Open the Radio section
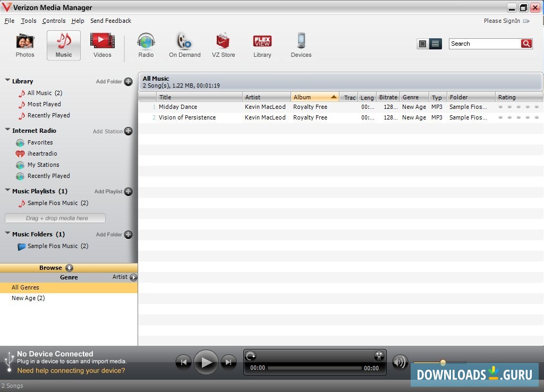 pyautogui.click(x=146, y=45)
